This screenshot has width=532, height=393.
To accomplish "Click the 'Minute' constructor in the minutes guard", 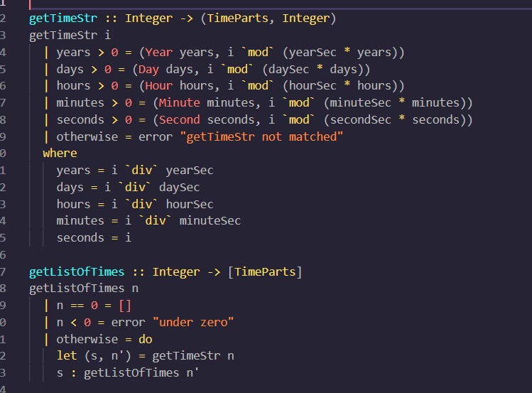I will click(180, 102).
